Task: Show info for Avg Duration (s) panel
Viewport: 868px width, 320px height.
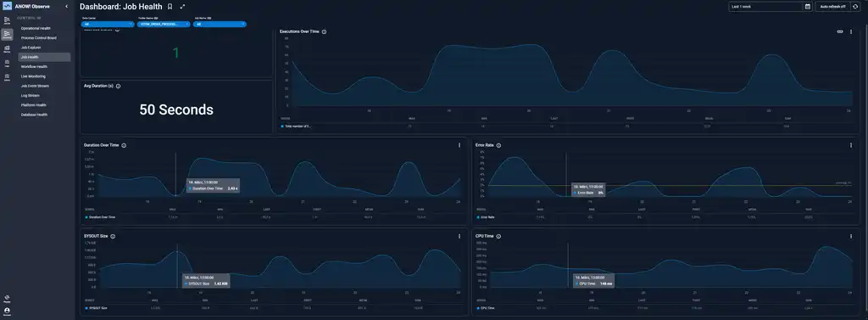Action: (119, 86)
